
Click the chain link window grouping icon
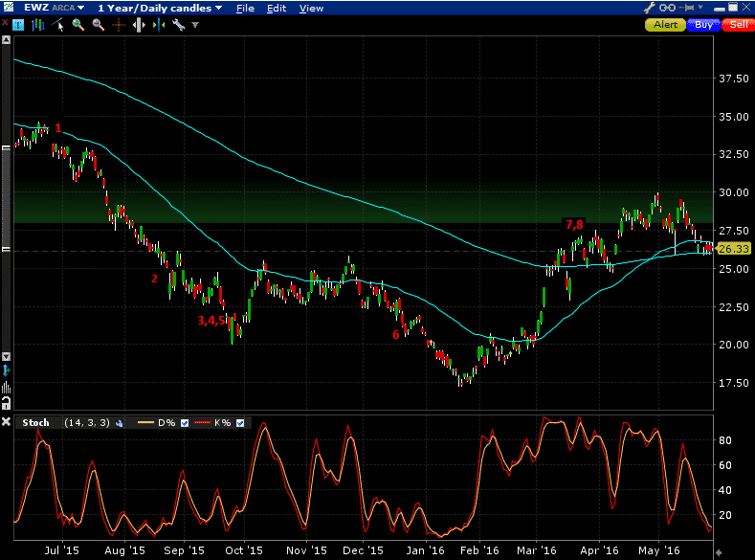click(x=667, y=8)
